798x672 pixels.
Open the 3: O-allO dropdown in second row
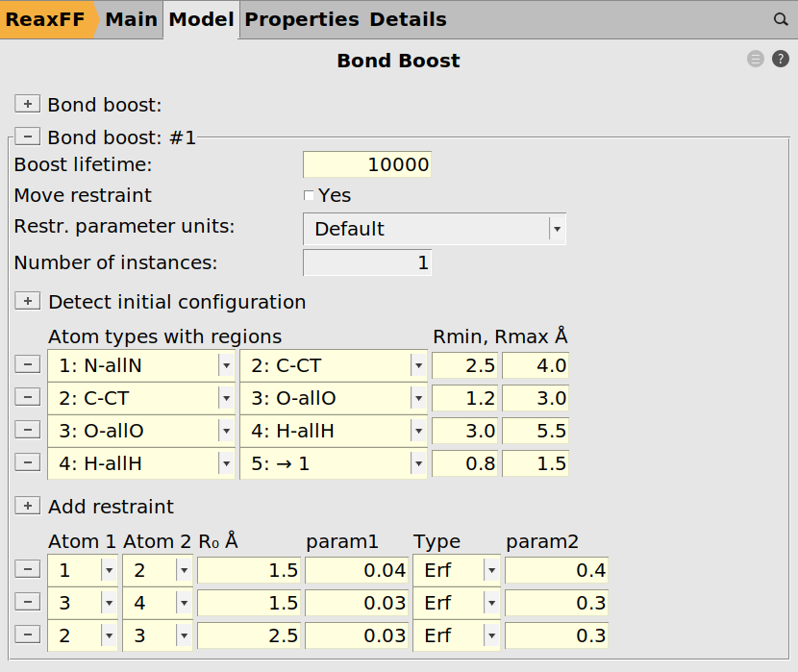coord(334,398)
